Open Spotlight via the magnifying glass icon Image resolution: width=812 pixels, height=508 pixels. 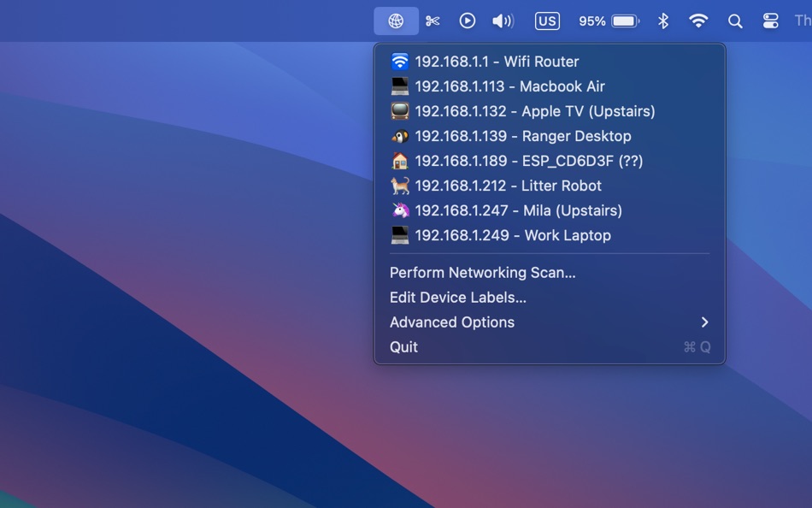pyautogui.click(x=735, y=21)
